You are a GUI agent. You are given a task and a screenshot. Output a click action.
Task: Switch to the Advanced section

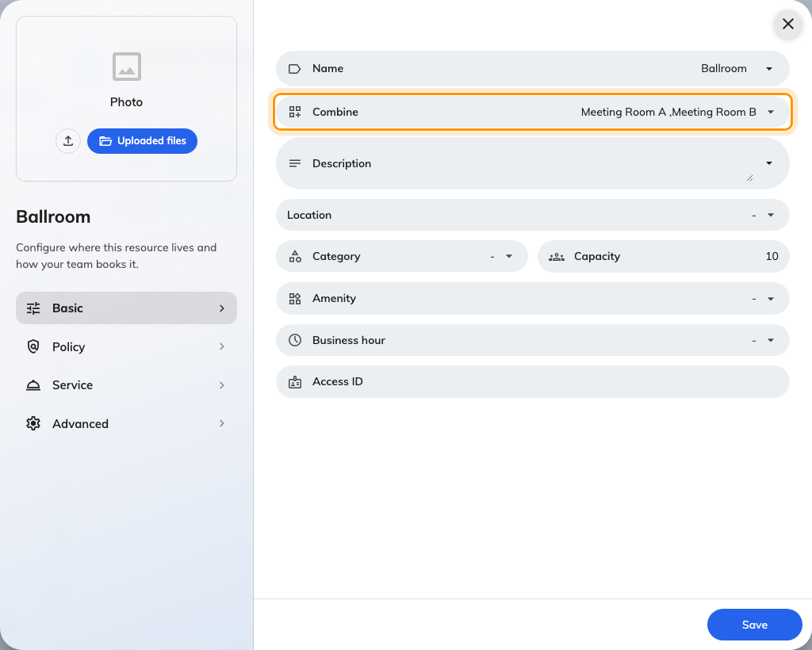126,423
